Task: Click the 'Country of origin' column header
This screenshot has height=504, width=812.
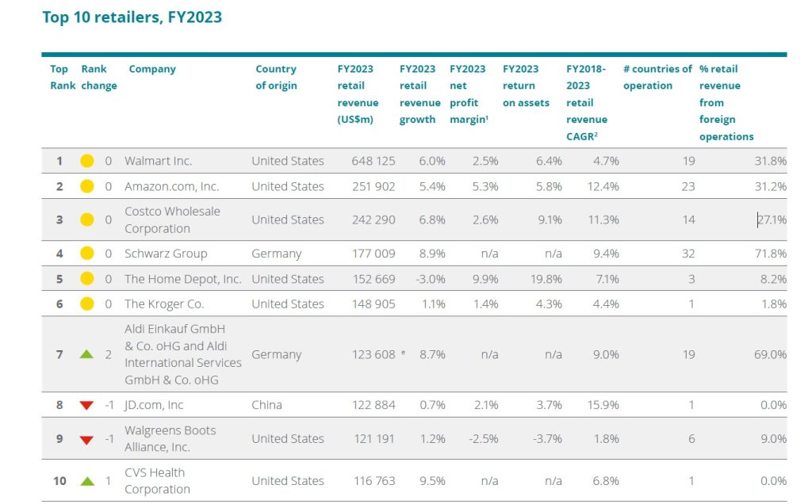Action: 276,77
